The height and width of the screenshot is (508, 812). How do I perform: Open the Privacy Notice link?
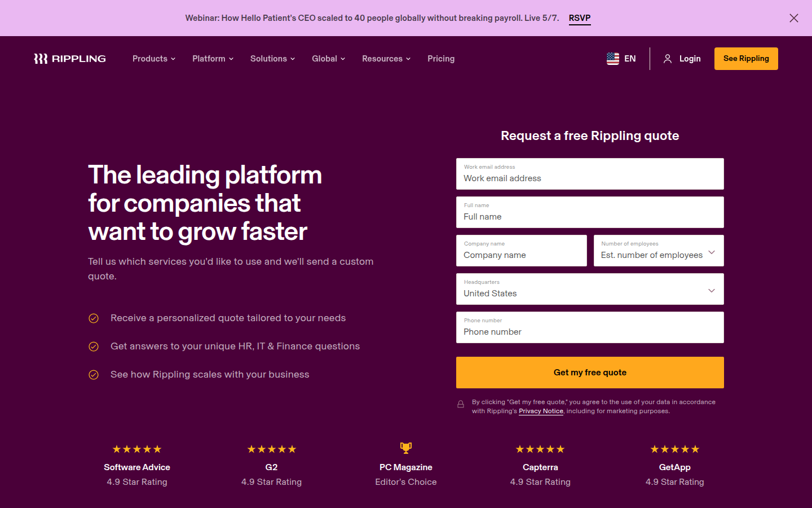tap(541, 411)
